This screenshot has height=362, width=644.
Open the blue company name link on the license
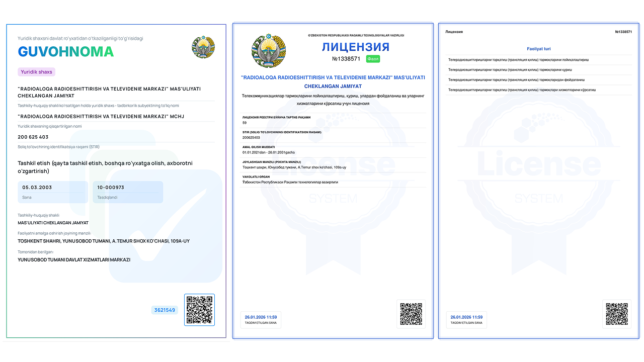[x=333, y=82]
